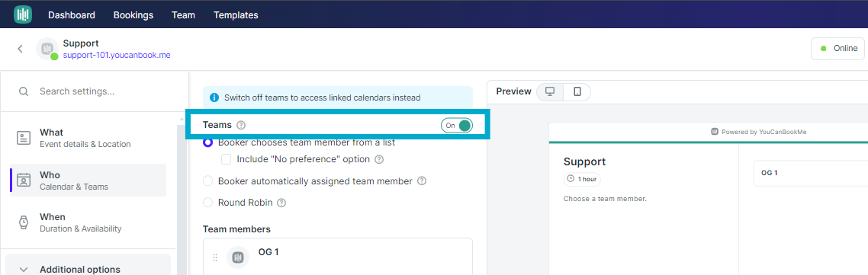
Task: Go back using the left chevron arrow
Action: click(21, 49)
